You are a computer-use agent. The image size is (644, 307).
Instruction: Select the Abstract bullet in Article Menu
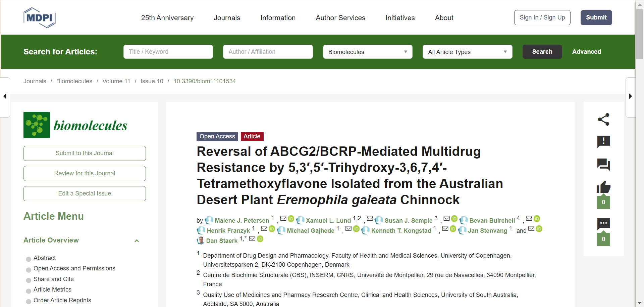click(29, 259)
